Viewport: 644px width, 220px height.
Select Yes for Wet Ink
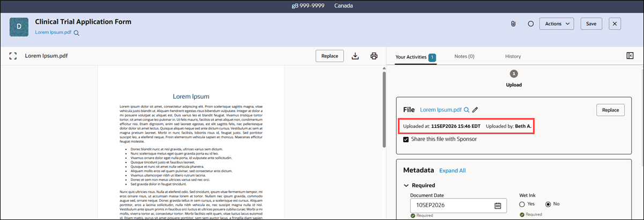(x=523, y=204)
